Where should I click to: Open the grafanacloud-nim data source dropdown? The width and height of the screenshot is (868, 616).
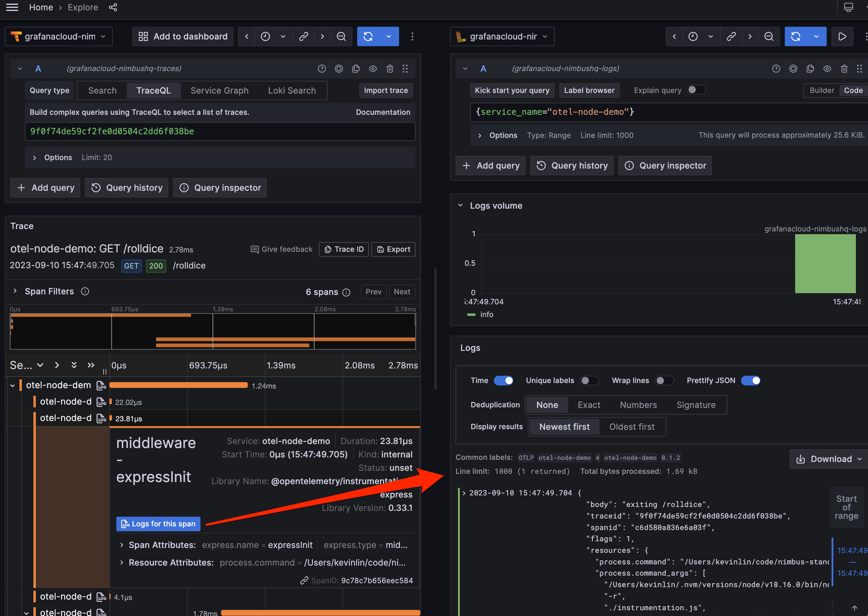point(59,36)
